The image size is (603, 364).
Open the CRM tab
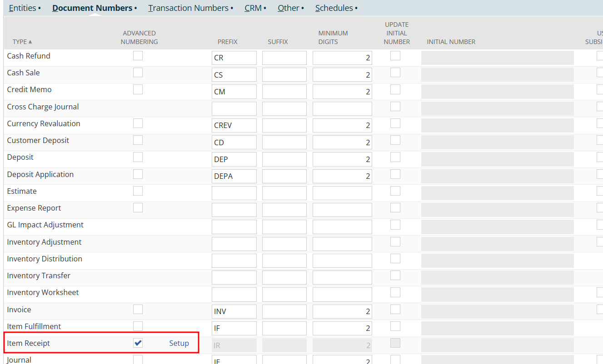coord(253,8)
